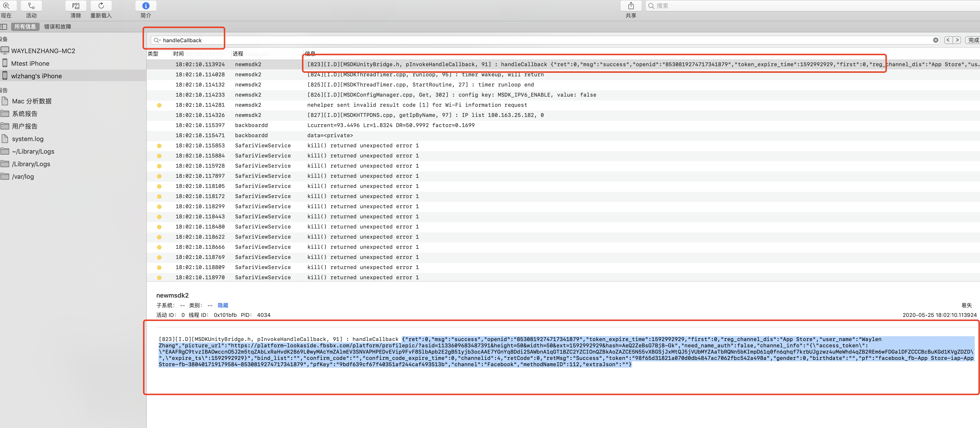
Task: Click yellow warning dot at 18:02:10.118443
Action: tap(159, 217)
